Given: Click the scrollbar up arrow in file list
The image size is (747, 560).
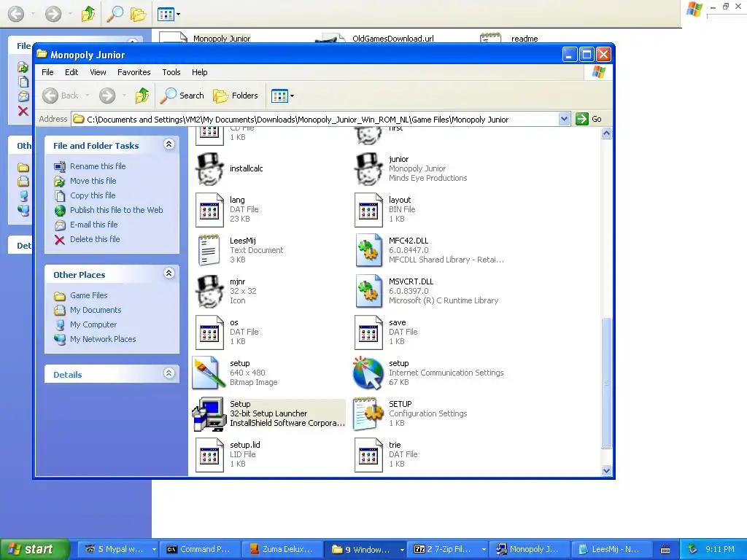Looking at the screenshot, I should pos(606,133).
